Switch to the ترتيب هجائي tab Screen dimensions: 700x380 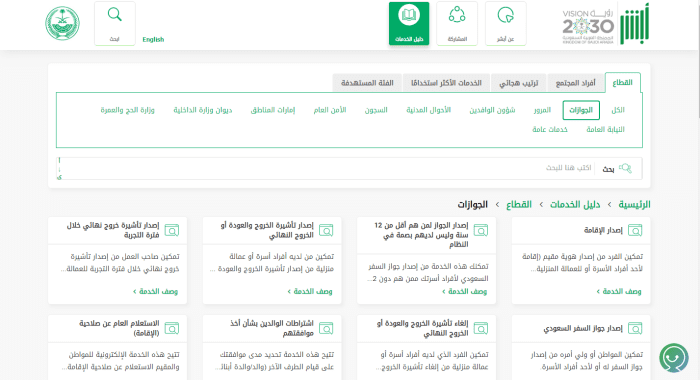coord(518,83)
